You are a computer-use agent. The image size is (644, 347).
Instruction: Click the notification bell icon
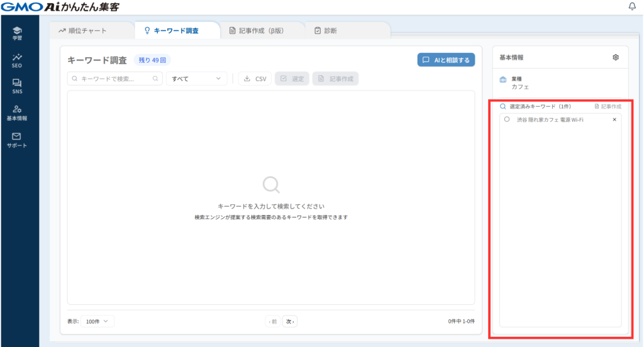[x=632, y=6]
